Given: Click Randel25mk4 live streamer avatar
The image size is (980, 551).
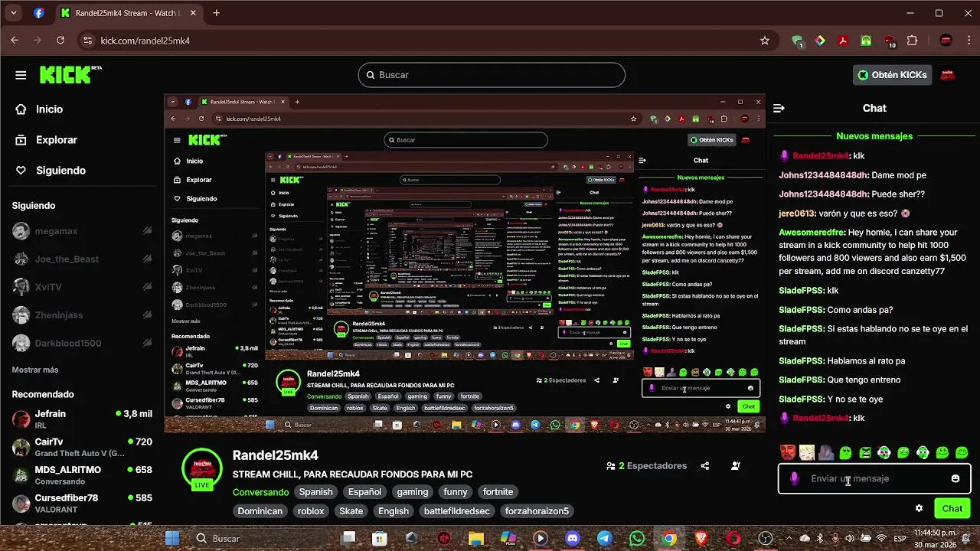Looking at the screenshot, I should pos(202,469).
